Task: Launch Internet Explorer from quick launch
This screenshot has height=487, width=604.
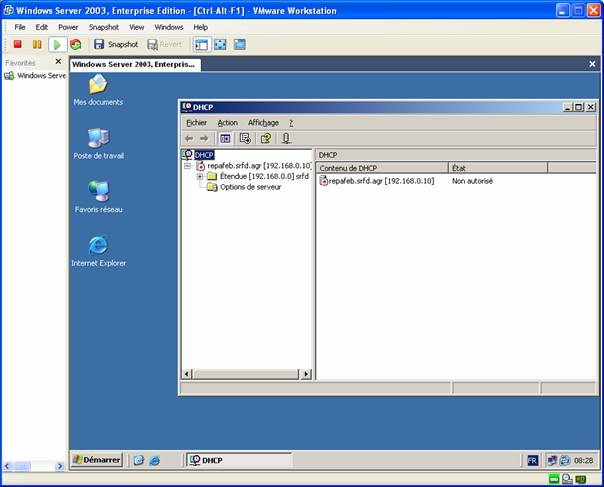Action: [x=154, y=460]
